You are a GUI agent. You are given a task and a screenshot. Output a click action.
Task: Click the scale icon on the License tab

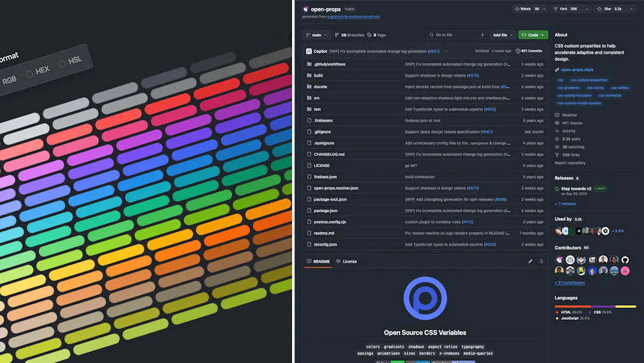click(x=338, y=261)
